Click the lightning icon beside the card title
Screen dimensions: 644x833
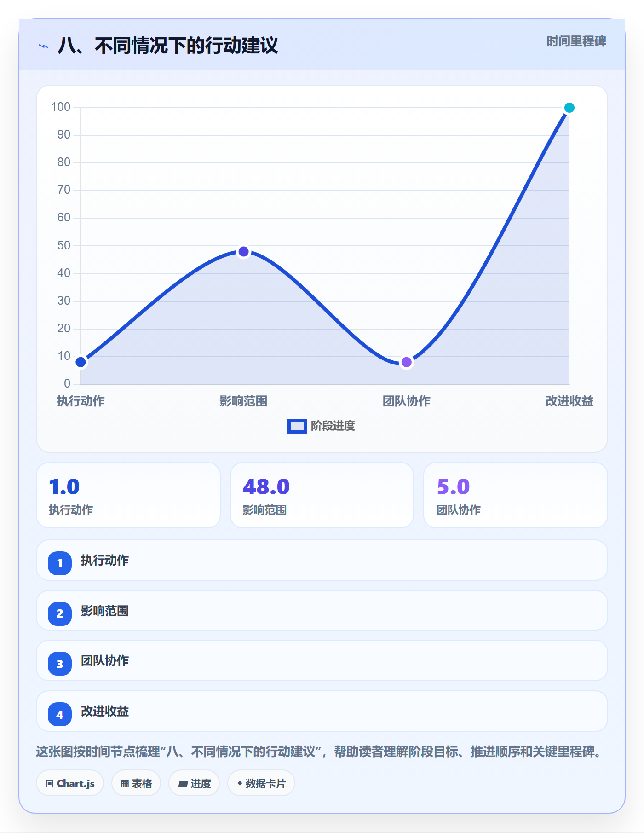tap(44, 46)
